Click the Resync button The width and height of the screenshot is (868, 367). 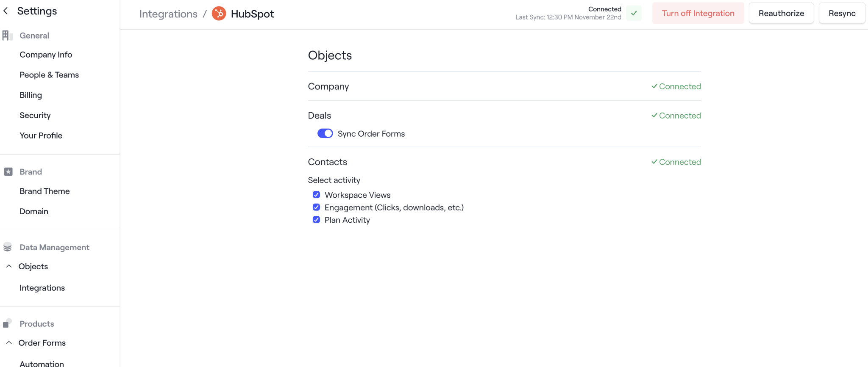click(x=842, y=13)
